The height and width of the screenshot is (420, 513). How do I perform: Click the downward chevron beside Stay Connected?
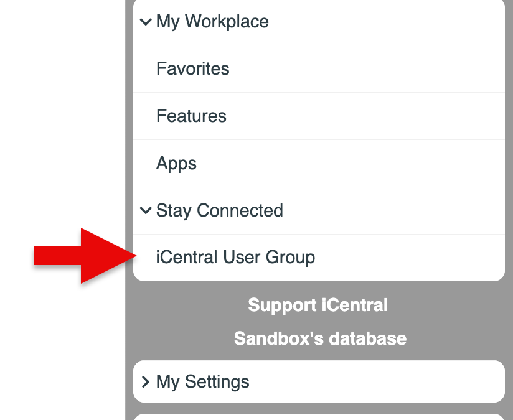point(146,211)
